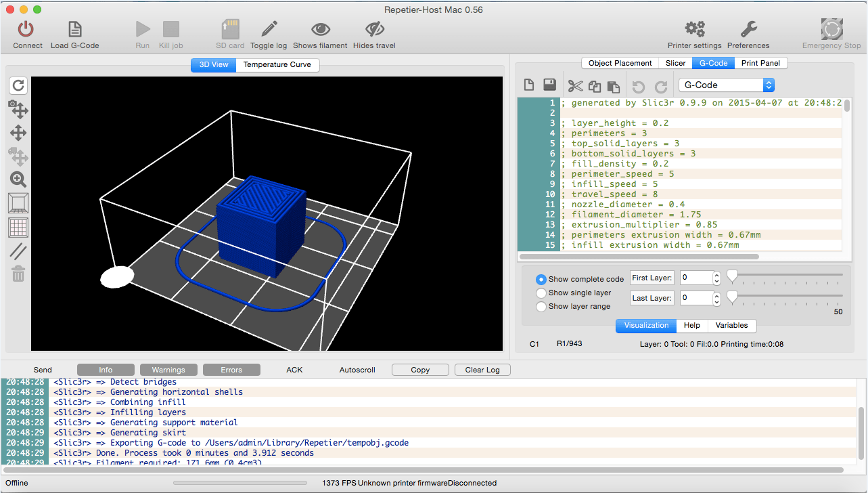Select the move viewpoint arrows icon
Image resolution: width=868 pixels, height=493 pixels.
pyautogui.click(x=18, y=133)
